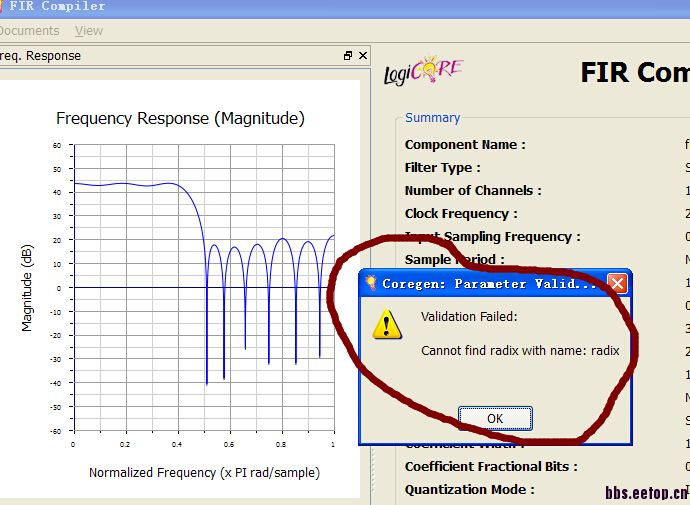This screenshot has height=505, width=690.
Task: Click the Summary section label
Action: [432, 118]
